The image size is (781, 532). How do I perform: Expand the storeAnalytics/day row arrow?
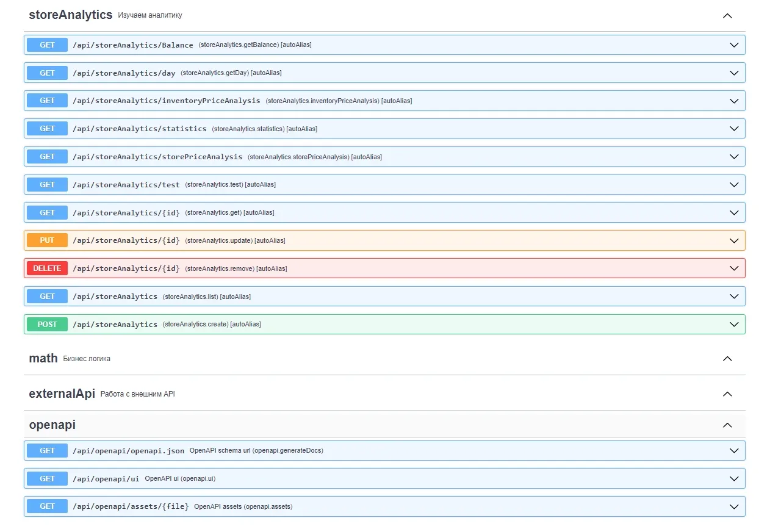(734, 73)
